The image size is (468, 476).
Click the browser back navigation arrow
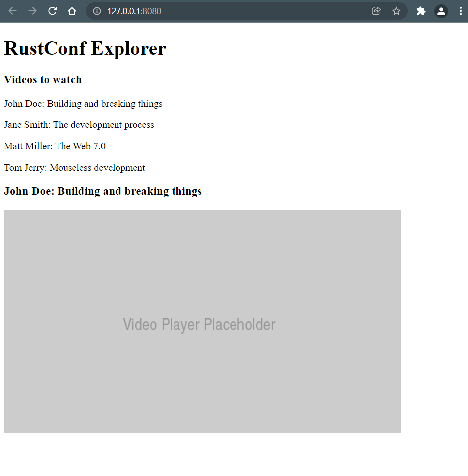coord(12,11)
